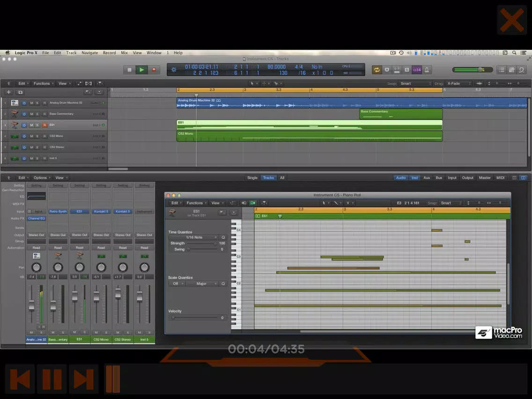
Task: Toggle the Bus channel filter button
Action: click(439, 178)
